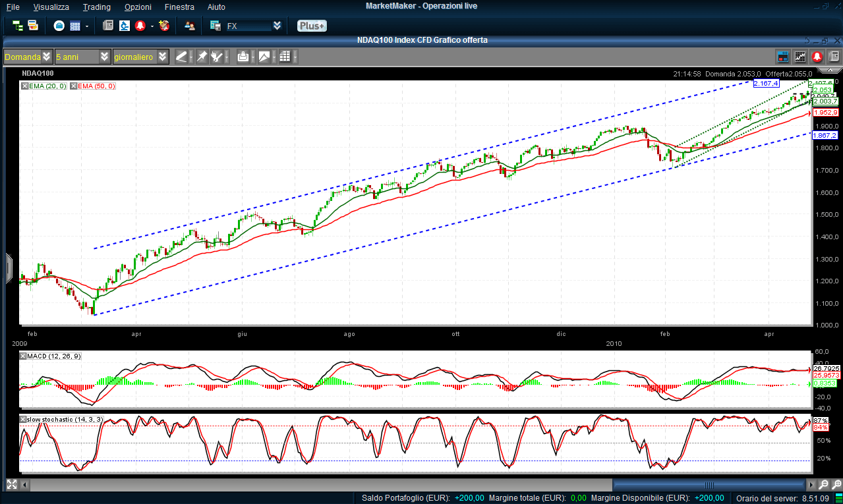Image resolution: width=843 pixels, height=504 pixels.
Task: Expand the FX instrument selector
Action: click(x=277, y=26)
